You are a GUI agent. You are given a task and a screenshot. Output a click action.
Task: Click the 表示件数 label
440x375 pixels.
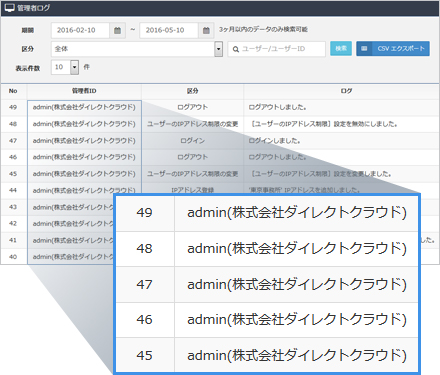[x=28, y=68]
